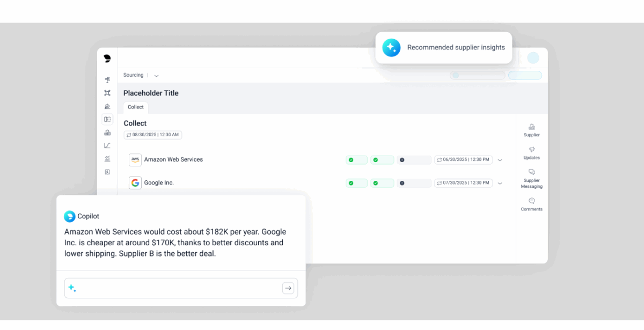Click the dollar document icon in sidebar
The image size is (644, 330).
point(107,172)
